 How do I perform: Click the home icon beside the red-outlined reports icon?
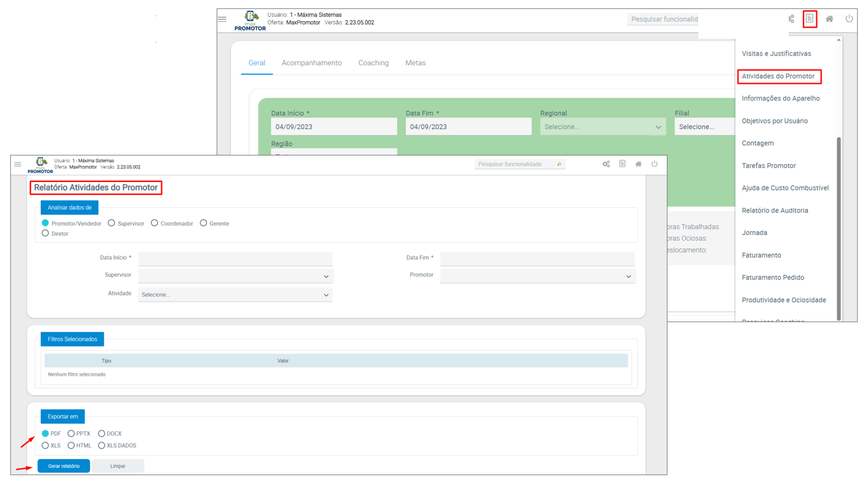tap(829, 19)
